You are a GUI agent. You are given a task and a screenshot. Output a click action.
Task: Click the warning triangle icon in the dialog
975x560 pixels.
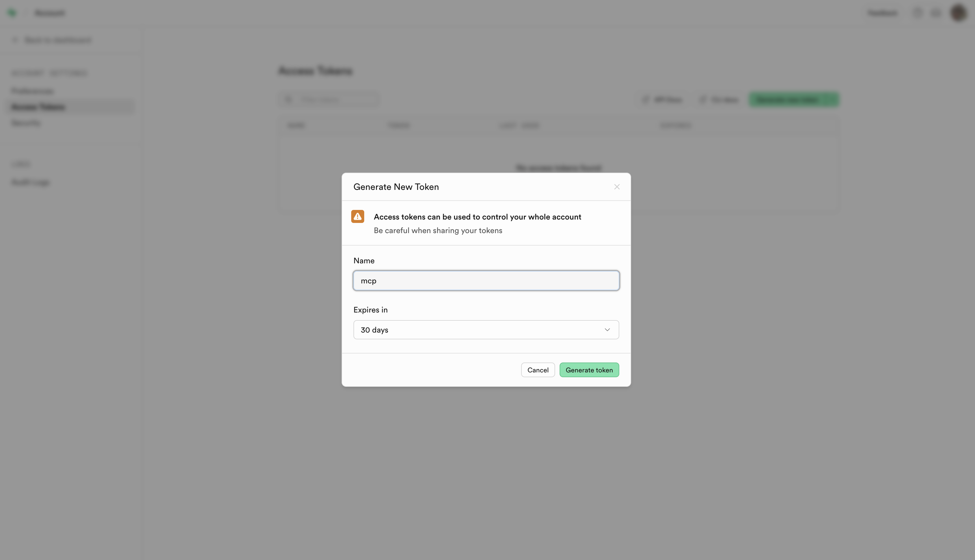coord(357,216)
